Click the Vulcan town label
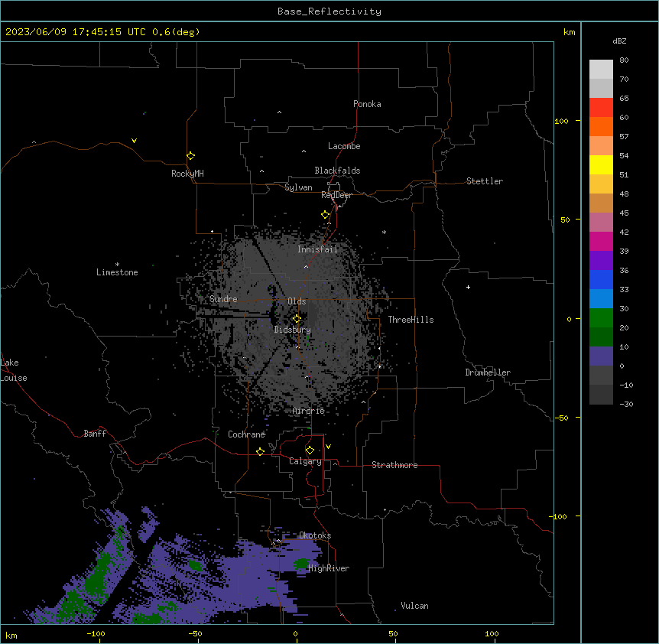The height and width of the screenshot is (644, 659). pyautogui.click(x=414, y=606)
